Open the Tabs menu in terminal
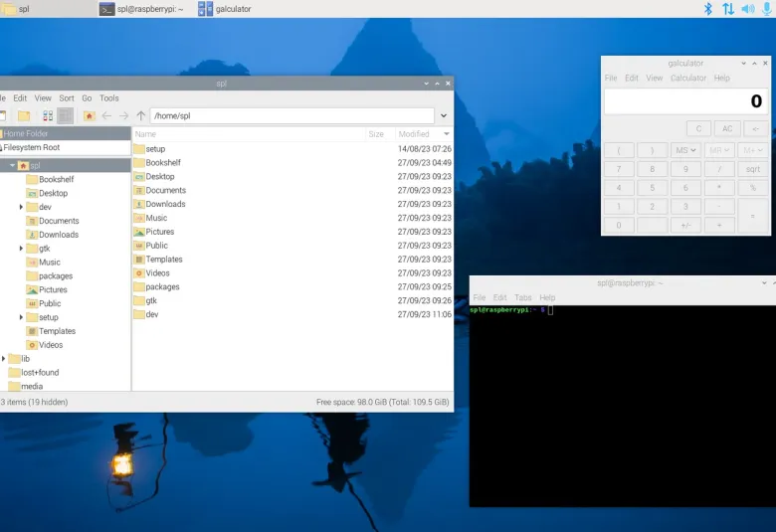This screenshot has width=776, height=532. 522,297
